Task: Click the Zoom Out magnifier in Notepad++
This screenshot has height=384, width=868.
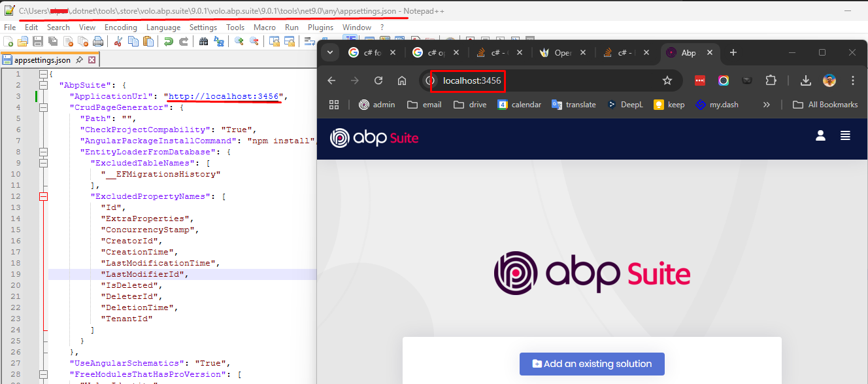Action: click(x=254, y=41)
